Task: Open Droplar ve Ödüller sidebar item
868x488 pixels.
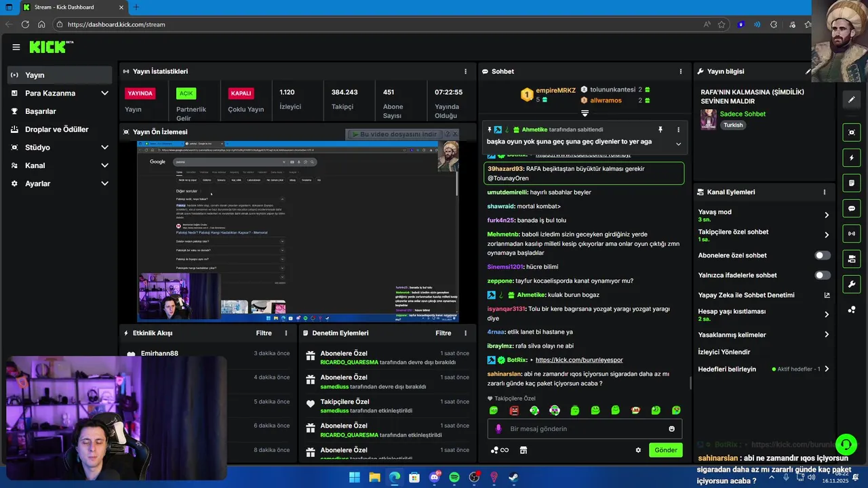Action: click(x=60, y=129)
